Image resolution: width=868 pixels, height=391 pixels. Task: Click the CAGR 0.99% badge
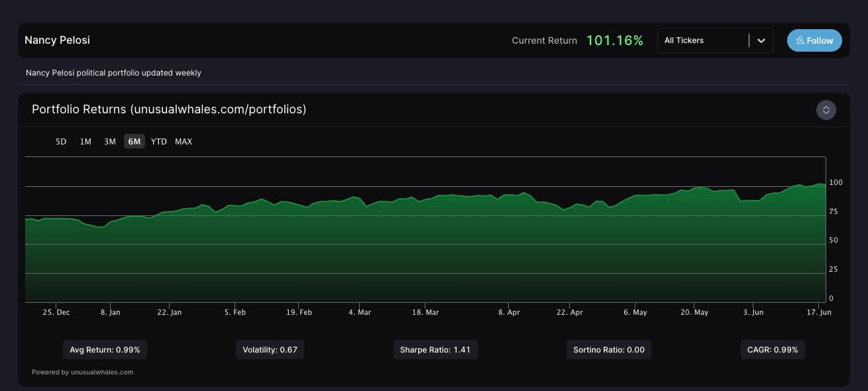pyautogui.click(x=773, y=349)
